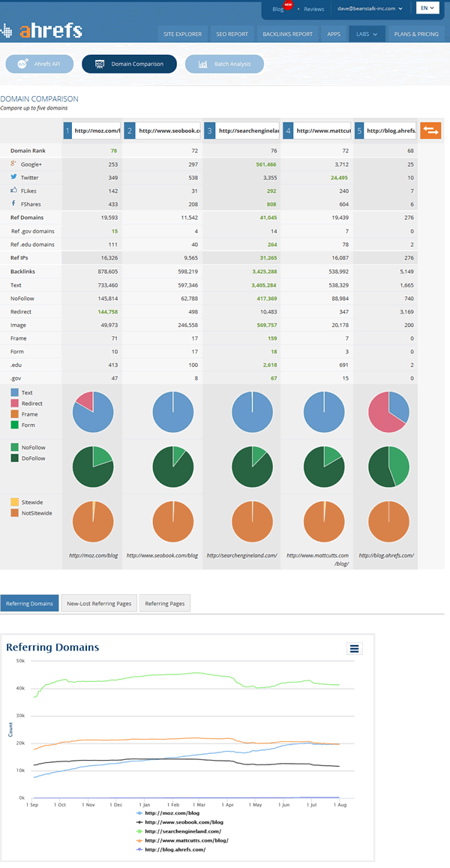450x868 pixels.
Task: Click the Sitewide legend swatch
Action: 15,502
